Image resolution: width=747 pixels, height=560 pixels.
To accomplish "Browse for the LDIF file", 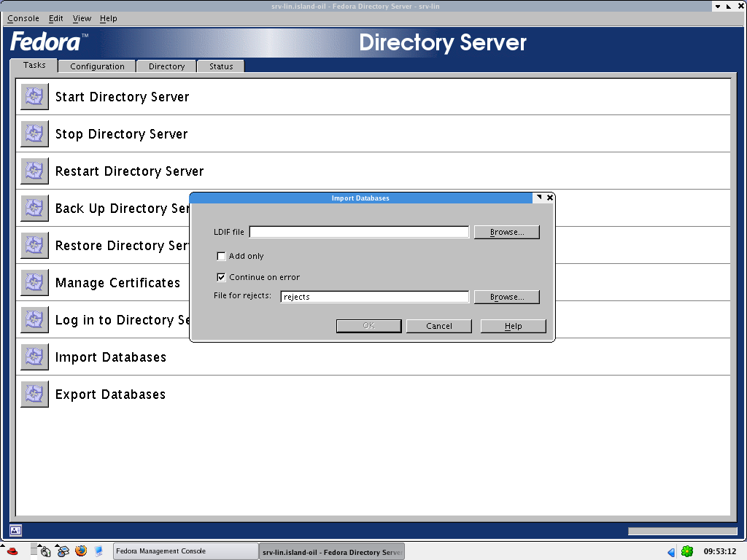I will click(507, 232).
